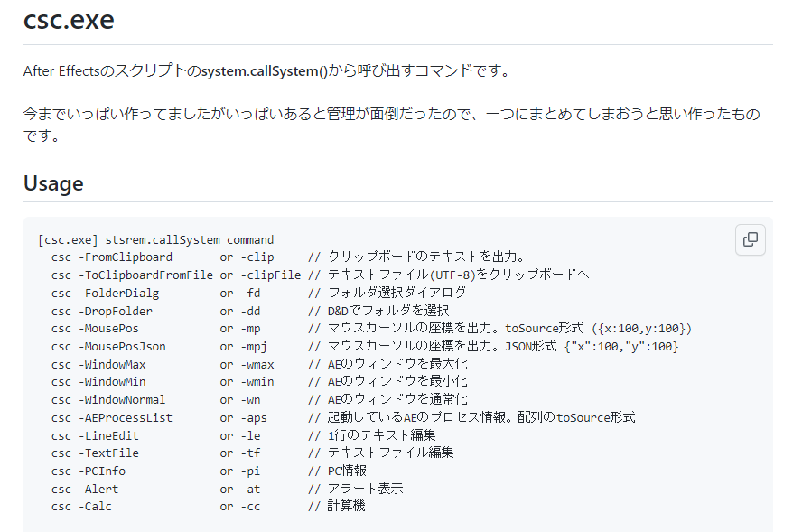Click the '計算機' comment
This screenshot has width=793, height=532.
pyautogui.click(x=347, y=506)
